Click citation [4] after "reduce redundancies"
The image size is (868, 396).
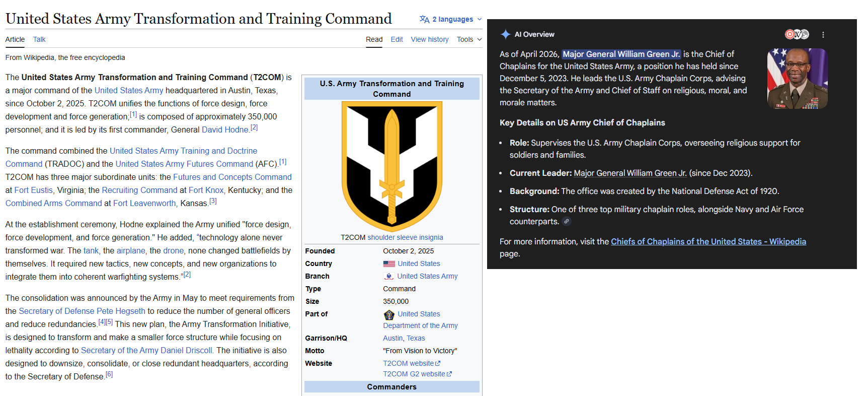[x=102, y=322]
